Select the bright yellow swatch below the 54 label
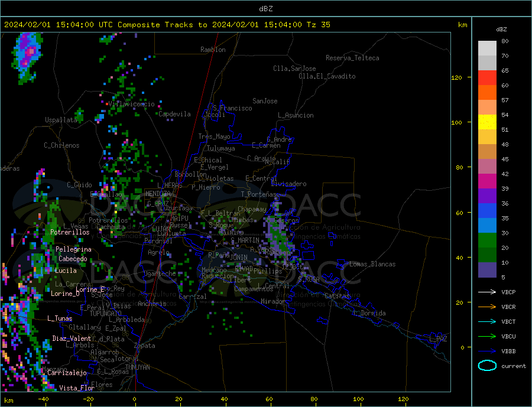This screenshot has height=407, width=532. pos(487,122)
